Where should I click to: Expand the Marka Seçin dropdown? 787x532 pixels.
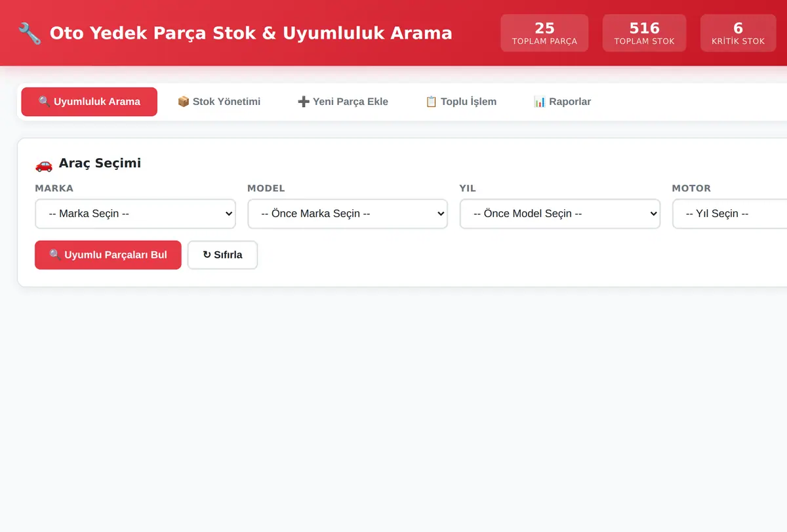click(135, 214)
